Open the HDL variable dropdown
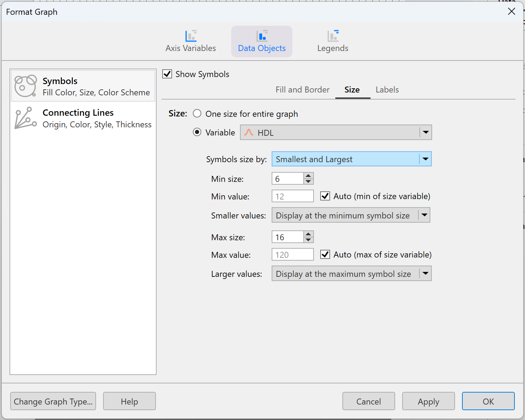 click(x=425, y=133)
